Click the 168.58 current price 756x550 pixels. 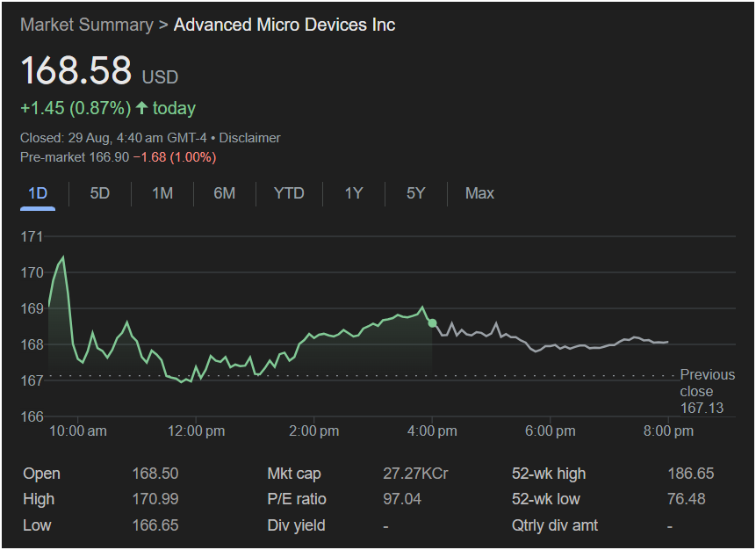(76, 71)
